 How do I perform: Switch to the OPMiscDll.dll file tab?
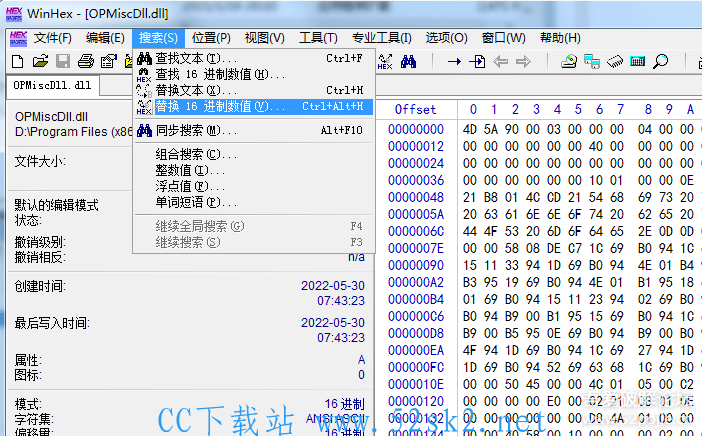52,85
